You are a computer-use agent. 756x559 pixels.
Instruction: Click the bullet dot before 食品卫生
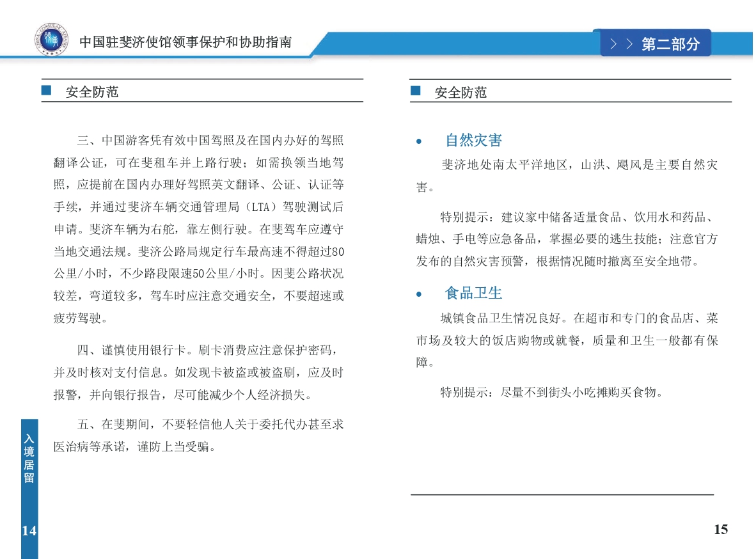click(x=419, y=294)
